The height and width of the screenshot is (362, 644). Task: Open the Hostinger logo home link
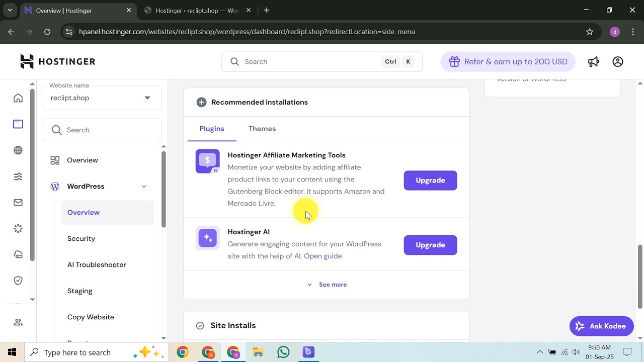point(57,61)
